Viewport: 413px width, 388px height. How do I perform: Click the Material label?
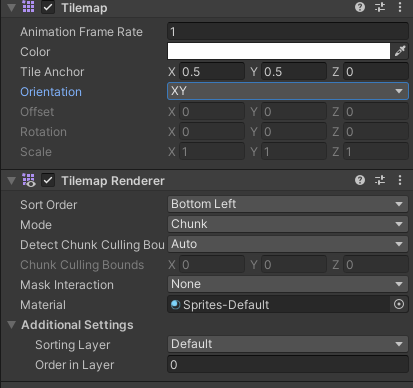[x=43, y=305]
